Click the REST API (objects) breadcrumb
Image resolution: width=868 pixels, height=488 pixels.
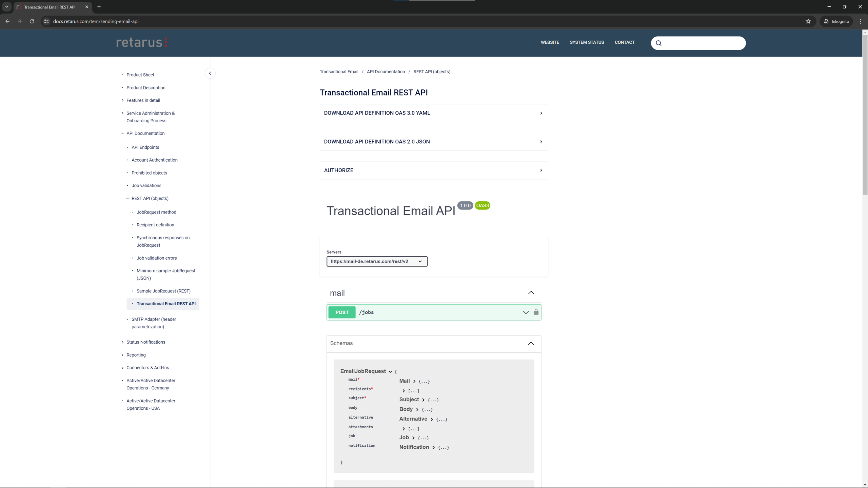pos(432,72)
